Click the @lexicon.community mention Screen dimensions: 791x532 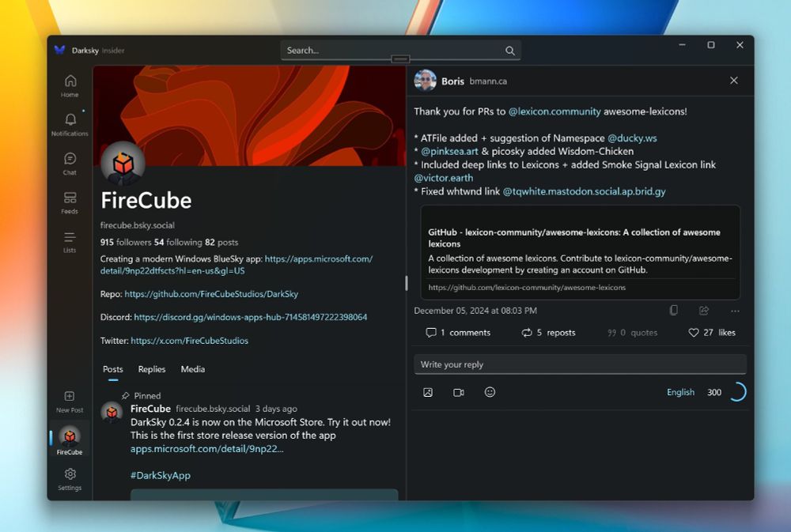tap(554, 111)
